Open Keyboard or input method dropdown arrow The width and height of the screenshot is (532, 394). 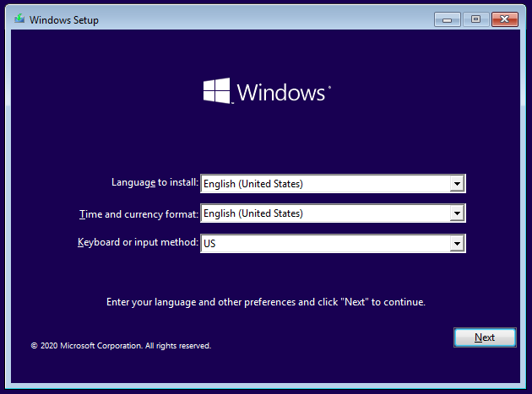[457, 244]
